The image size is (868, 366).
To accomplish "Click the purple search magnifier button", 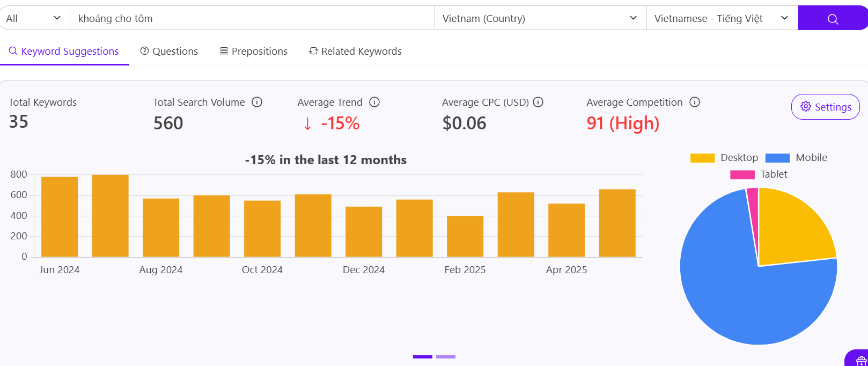I will click(x=833, y=18).
